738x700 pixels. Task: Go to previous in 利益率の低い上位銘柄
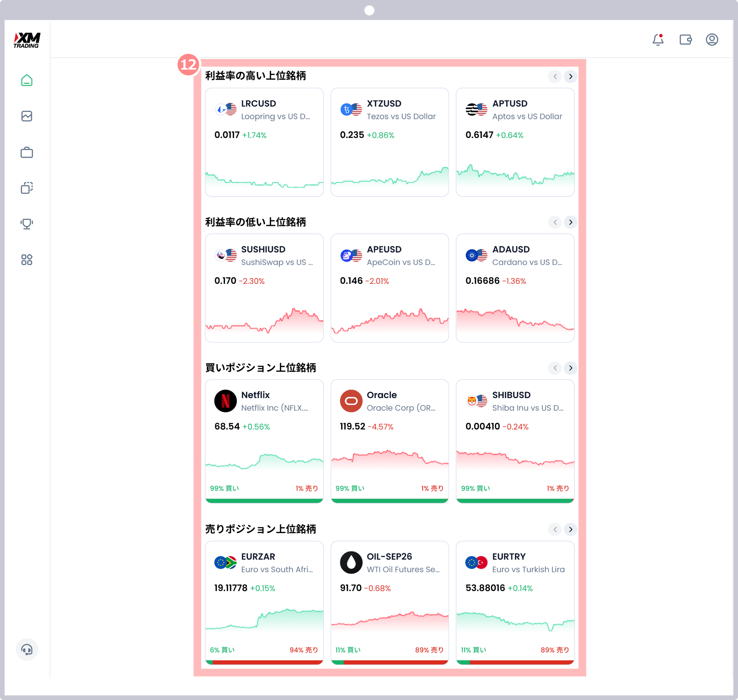pos(555,222)
